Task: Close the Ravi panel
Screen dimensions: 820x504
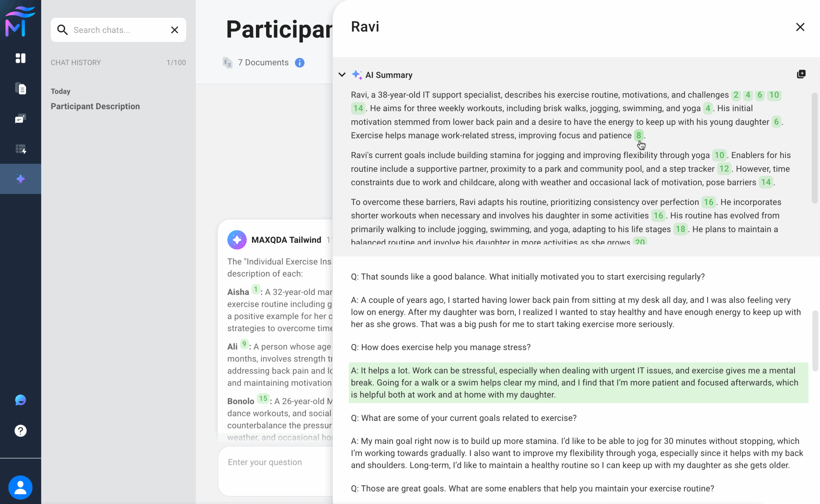Action: click(x=800, y=27)
